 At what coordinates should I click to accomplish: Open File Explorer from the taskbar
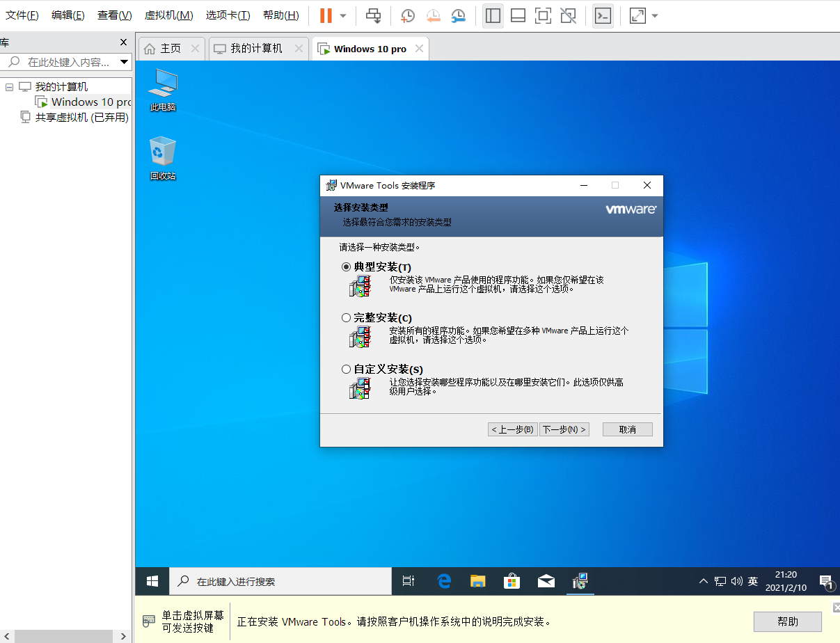pyautogui.click(x=477, y=581)
